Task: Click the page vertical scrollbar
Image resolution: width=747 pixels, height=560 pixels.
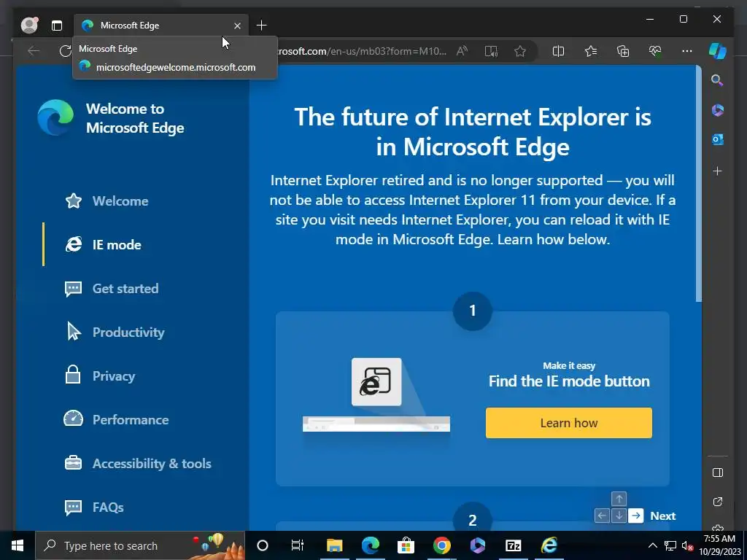Action: pyautogui.click(x=698, y=183)
